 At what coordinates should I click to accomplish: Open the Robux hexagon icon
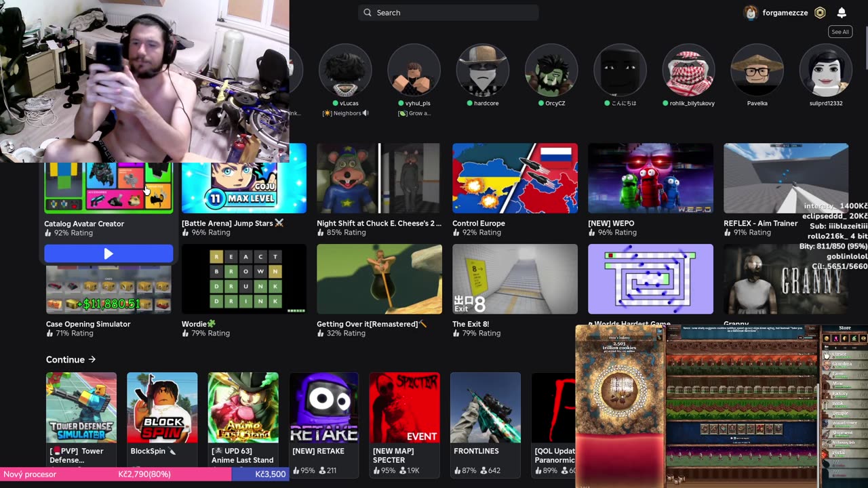click(x=820, y=12)
